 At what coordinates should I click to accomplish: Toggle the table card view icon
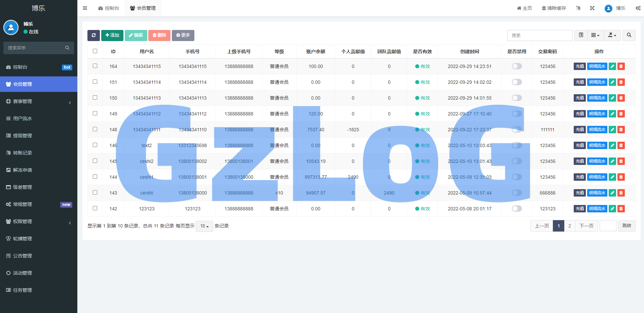581,35
